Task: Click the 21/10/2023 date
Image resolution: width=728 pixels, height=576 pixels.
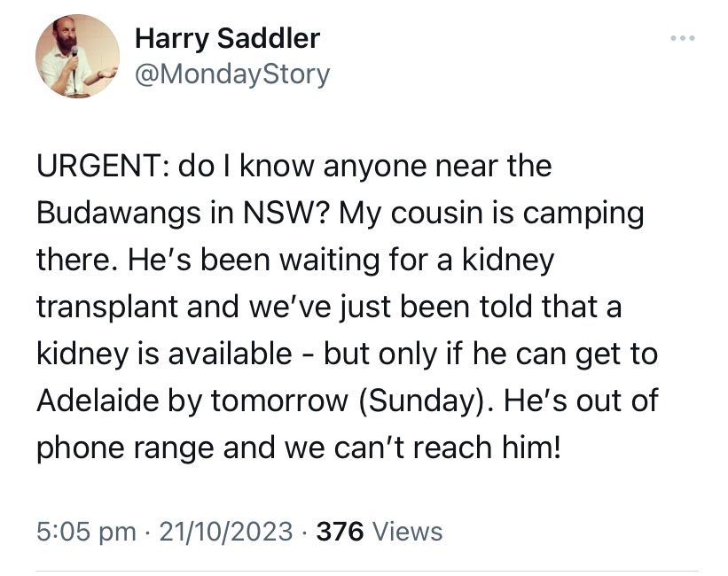Action: 224,531
